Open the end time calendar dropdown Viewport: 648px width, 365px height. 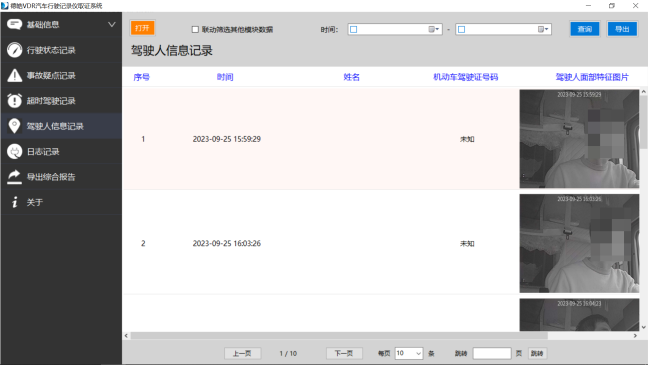(543, 29)
